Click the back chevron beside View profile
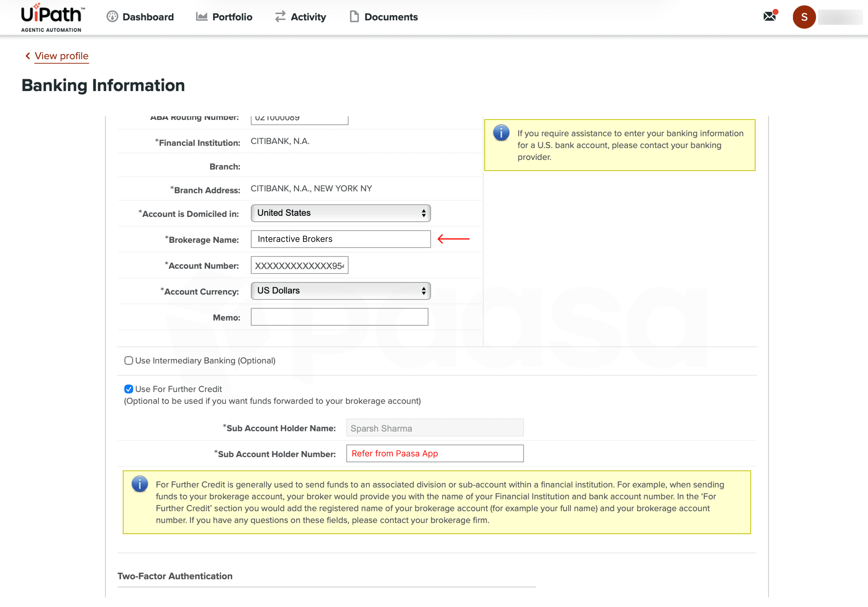 tap(28, 56)
